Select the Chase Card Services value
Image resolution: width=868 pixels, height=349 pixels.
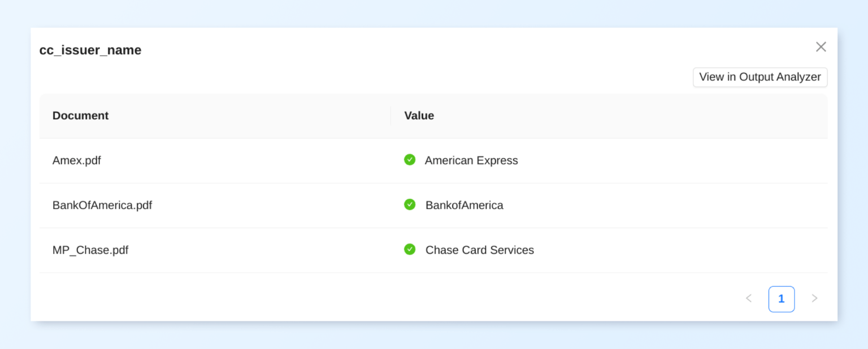[479, 250]
